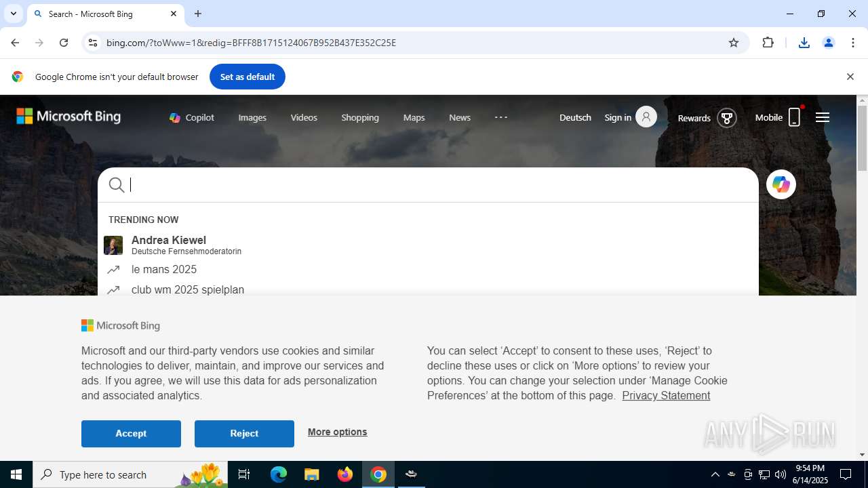The height and width of the screenshot is (488, 868).
Task: Click Chrome icon on taskbar
Action: point(378,474)
